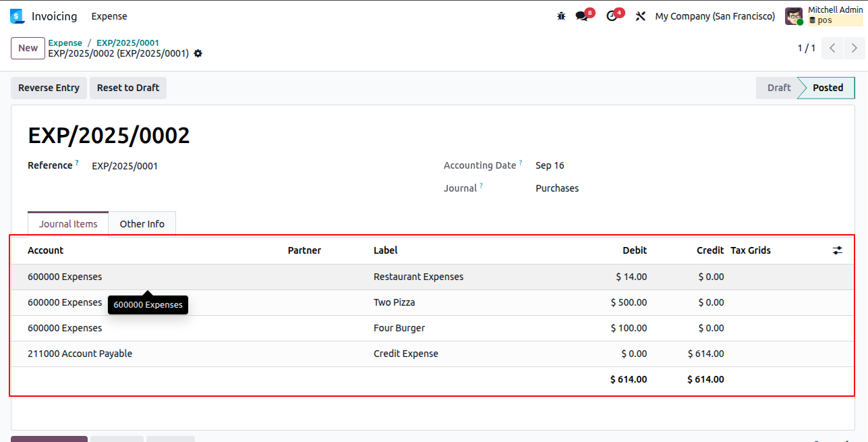868x442 pixels.
Task: Select the Draft status stage
Action: tap(778, 88)
